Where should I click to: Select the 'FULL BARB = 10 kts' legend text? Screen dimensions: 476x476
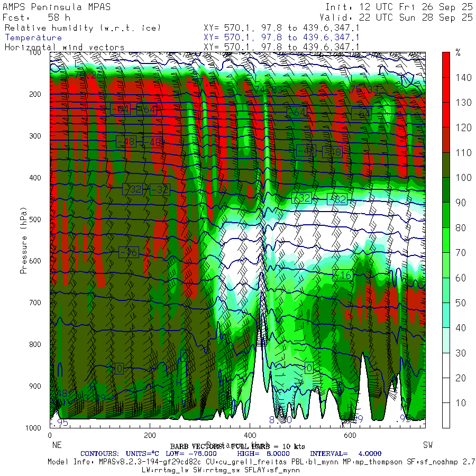pyautogui.click(x=268, y=446)
